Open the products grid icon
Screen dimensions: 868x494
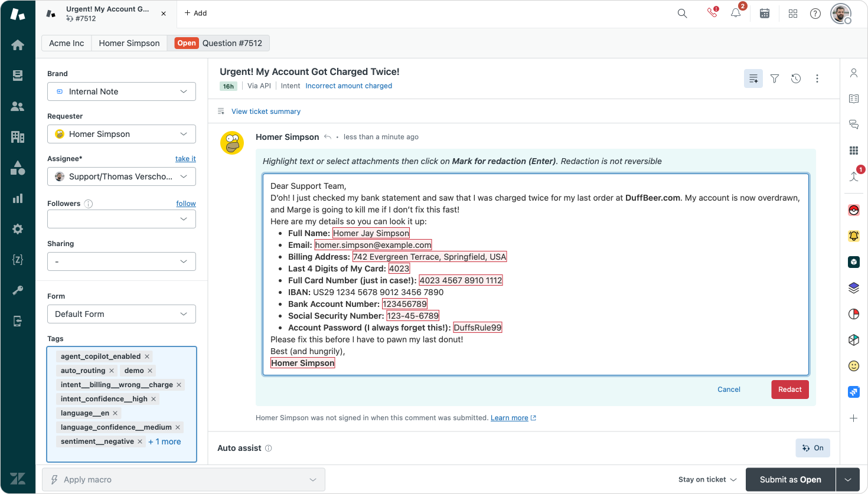pyautogui.click(x=793, y=13)
